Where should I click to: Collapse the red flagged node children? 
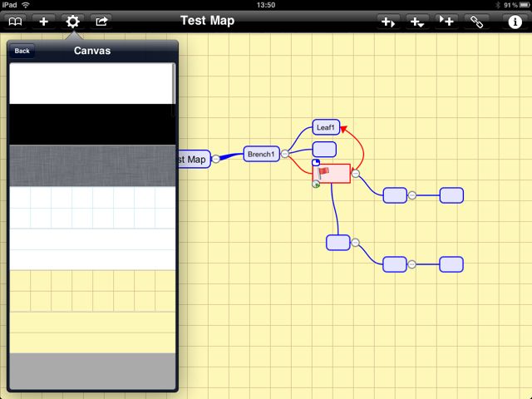point(355,174)
